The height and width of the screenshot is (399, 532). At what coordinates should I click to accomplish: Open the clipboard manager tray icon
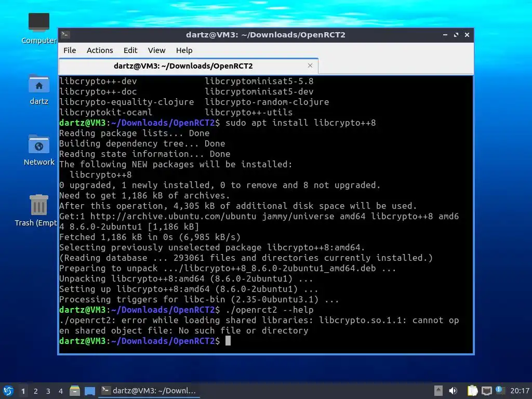[x=472, y=391]
